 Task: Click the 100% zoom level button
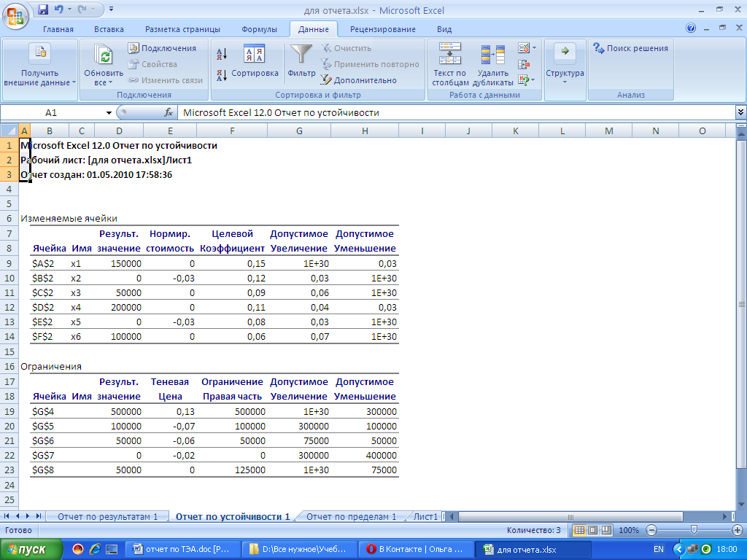coord(628,530)
